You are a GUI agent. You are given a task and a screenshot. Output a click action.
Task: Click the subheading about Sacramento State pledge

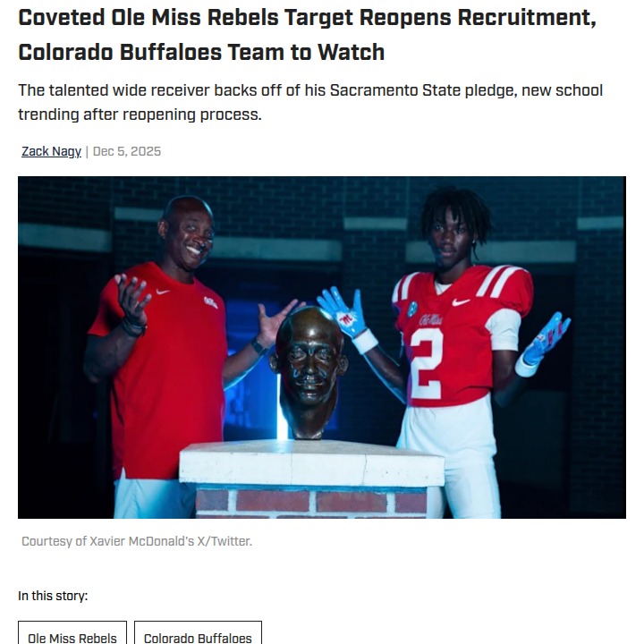(310, 102)
